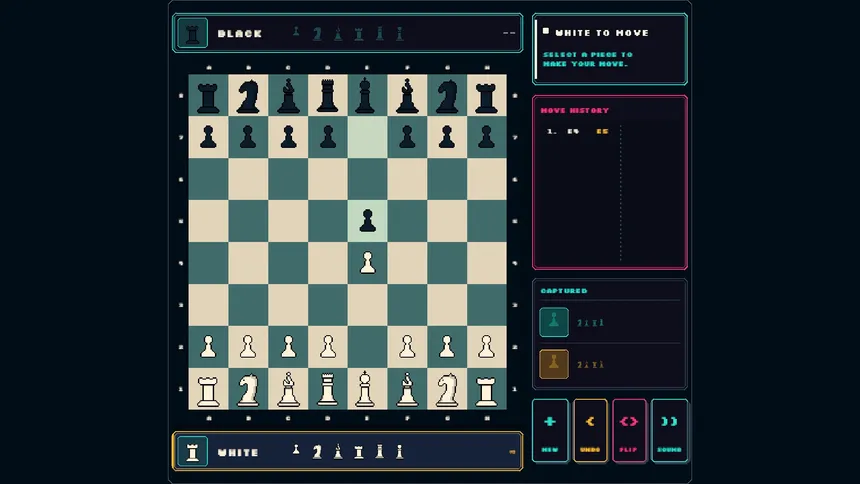Select the white rook on h1
Viewport: 860px width, 484px height.
pyautogui.click(x=486, y=389)
